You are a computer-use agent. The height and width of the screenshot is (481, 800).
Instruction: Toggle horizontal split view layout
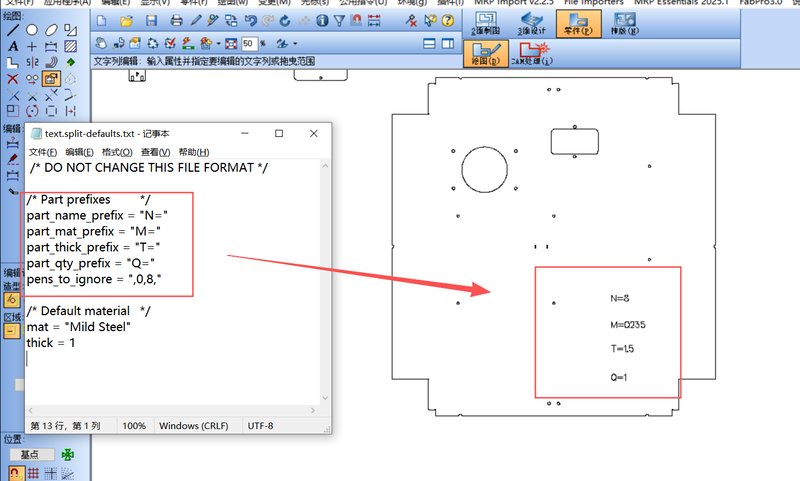tap(430, 44)
